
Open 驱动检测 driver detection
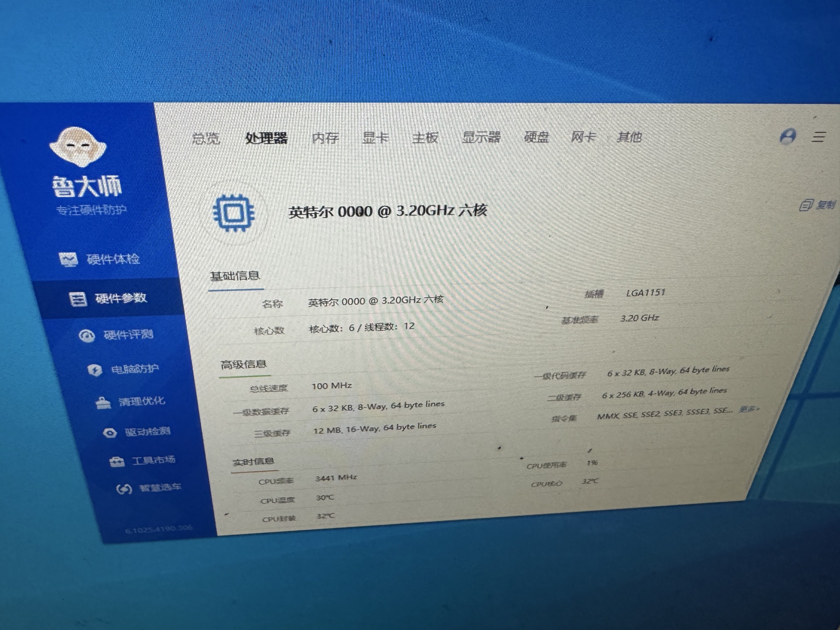tap(136, 432)
